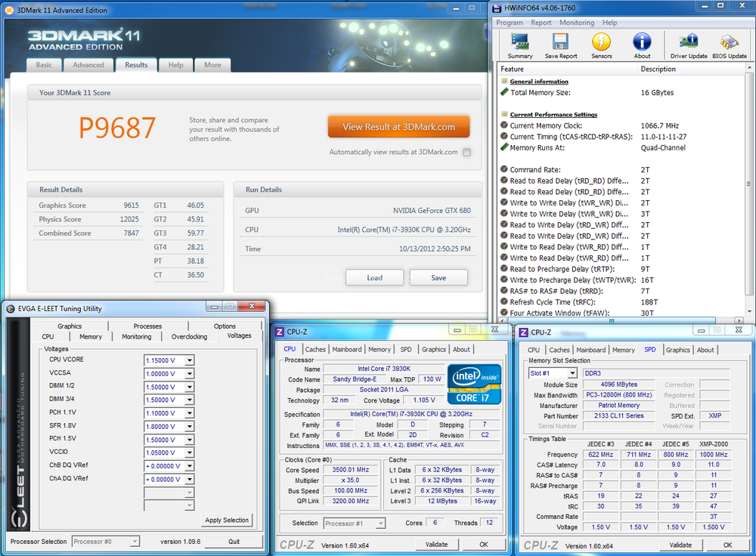Click the Core Speed value 3500.01 MHz
Viewport: 756px width, 556px height.
pos(351,470)
